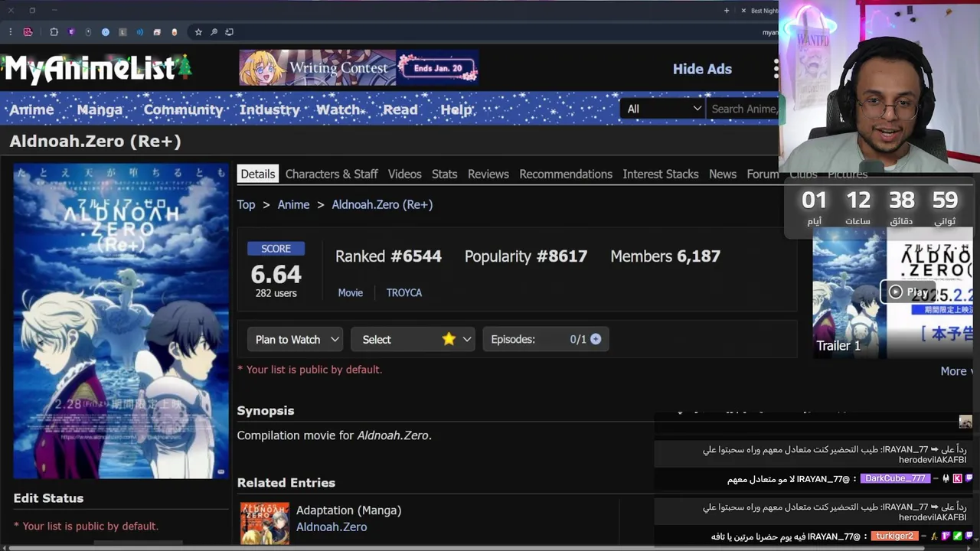Open the browser three-dot menu
Screen dimensions: 980x551
pos(10,32)
